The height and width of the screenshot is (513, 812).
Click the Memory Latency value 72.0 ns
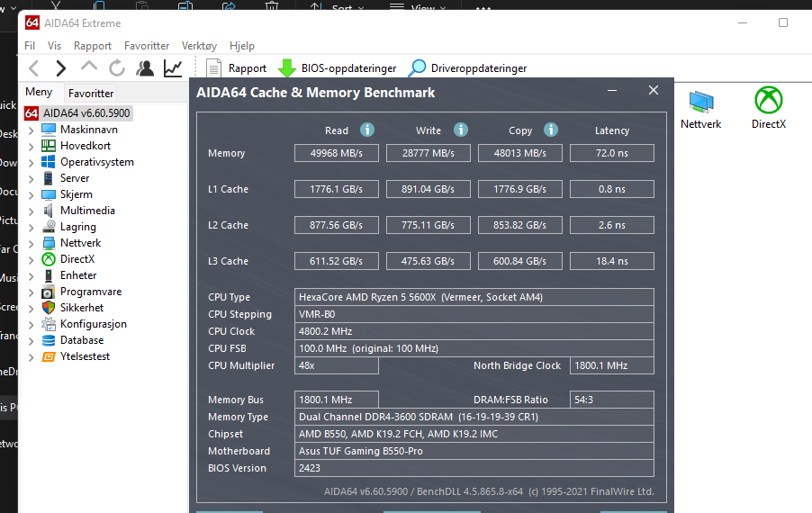point(612,153)
